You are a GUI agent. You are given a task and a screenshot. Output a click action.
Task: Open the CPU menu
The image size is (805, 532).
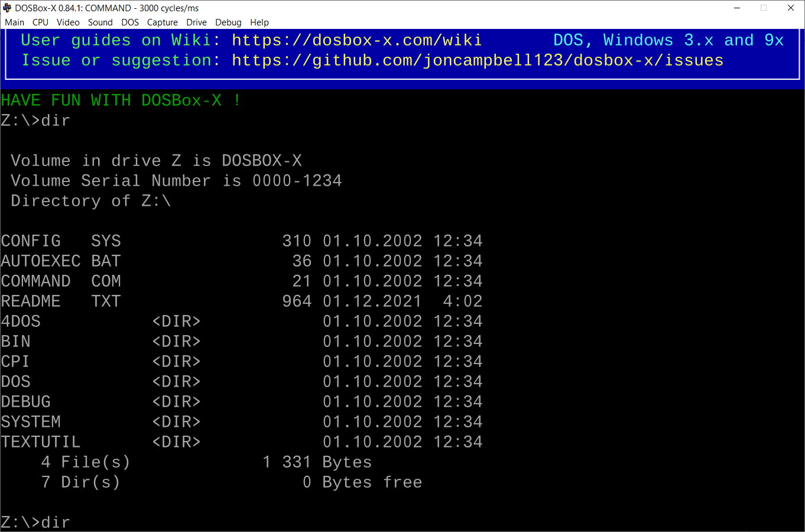[x=40, y=22]
